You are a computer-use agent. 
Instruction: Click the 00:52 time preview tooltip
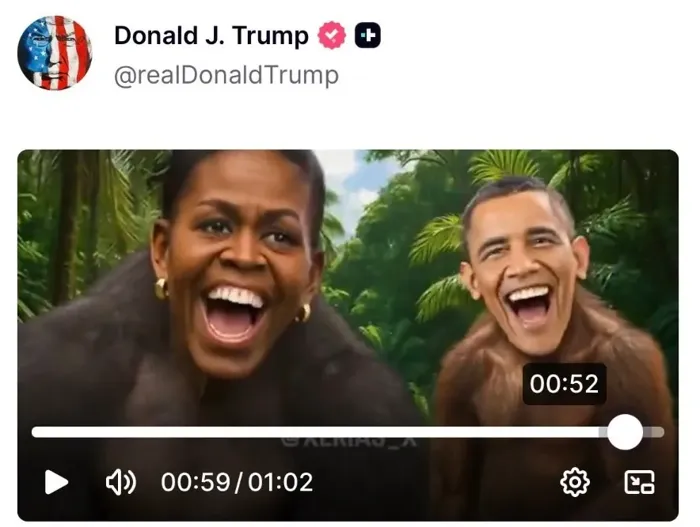pos(564,384)
